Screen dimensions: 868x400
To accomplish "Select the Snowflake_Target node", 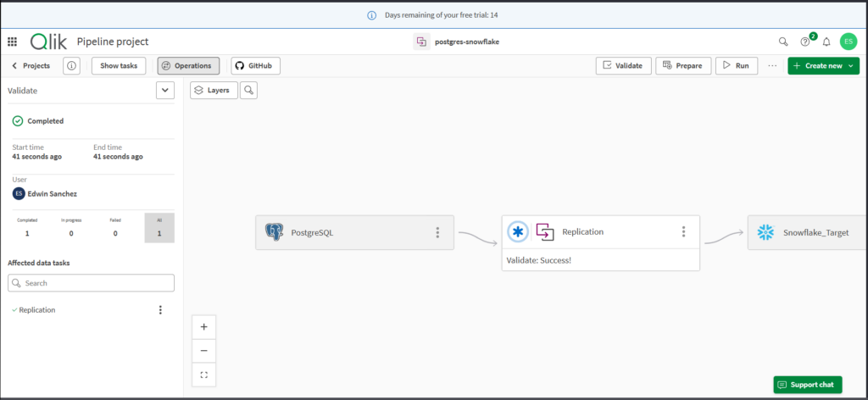I will 807,232.
